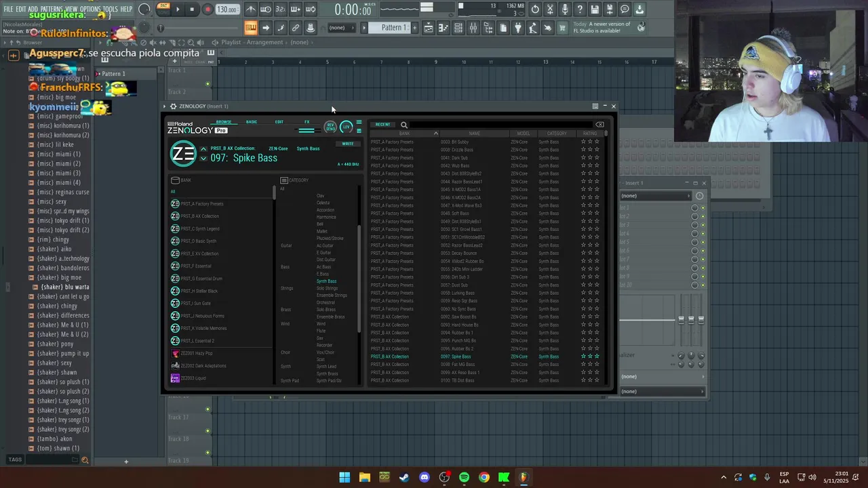Select next tone with down arrow
Viewport: 868px width, 488px height.
(x=203, y=159)
